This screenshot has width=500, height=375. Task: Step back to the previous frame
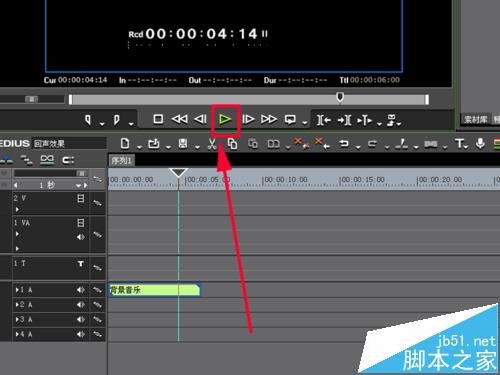[x=200, y=119]
